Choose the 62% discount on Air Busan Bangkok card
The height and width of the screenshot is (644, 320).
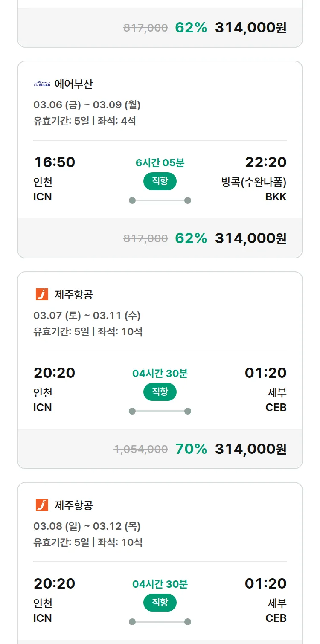click(191, 238)
